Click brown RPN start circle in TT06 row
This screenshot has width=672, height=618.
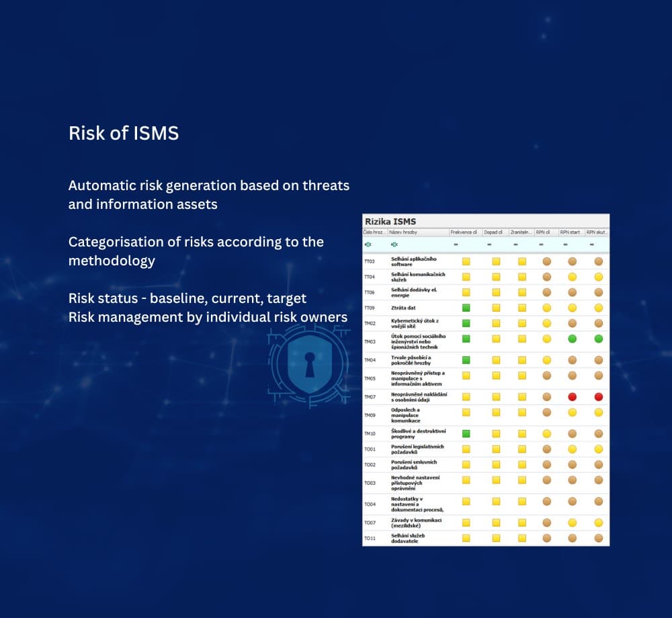point(572,292)
